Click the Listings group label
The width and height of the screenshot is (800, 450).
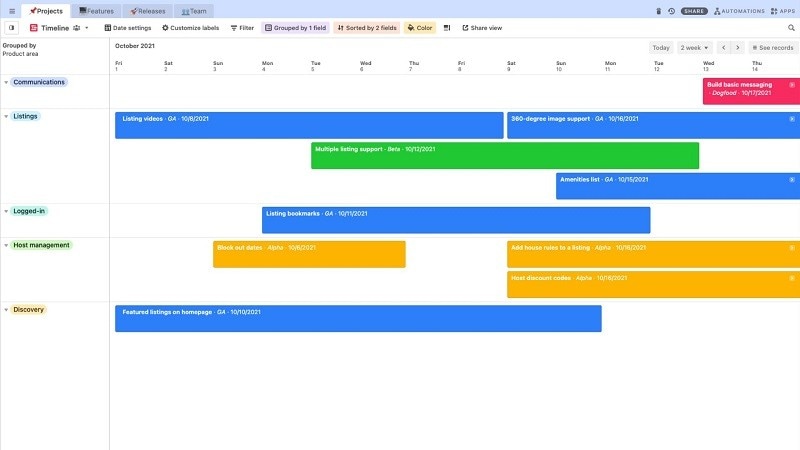click(x=25, y=116)
